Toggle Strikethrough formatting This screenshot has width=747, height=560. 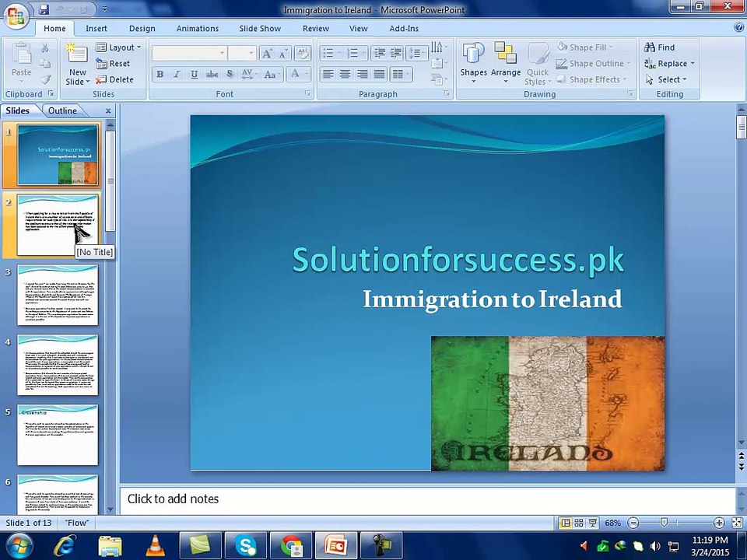[212, 75]
